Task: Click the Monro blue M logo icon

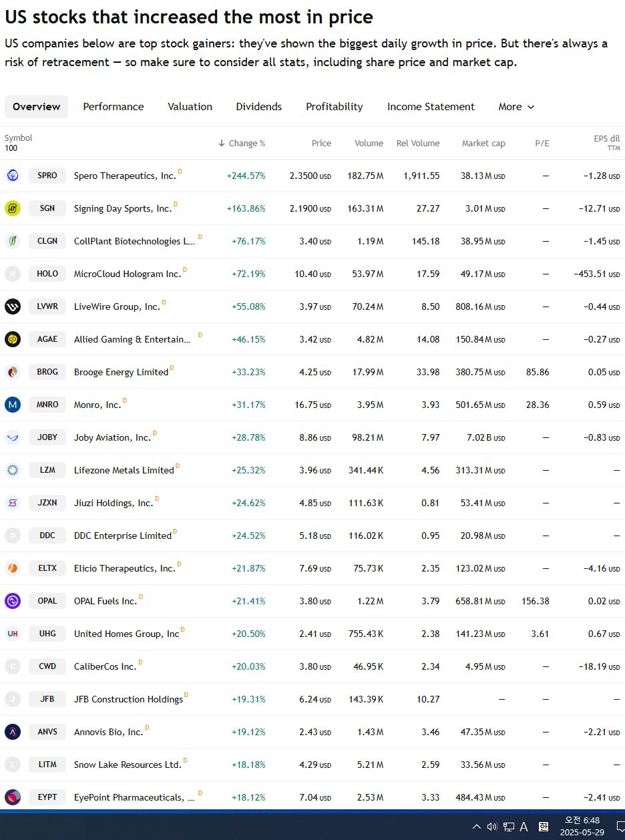Action: coord(12,405)
